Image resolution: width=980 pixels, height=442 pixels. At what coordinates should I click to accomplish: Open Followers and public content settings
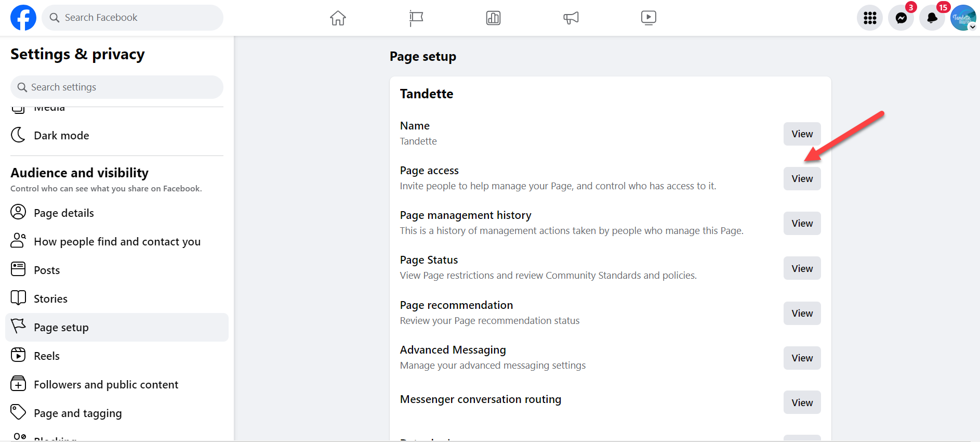117,384
